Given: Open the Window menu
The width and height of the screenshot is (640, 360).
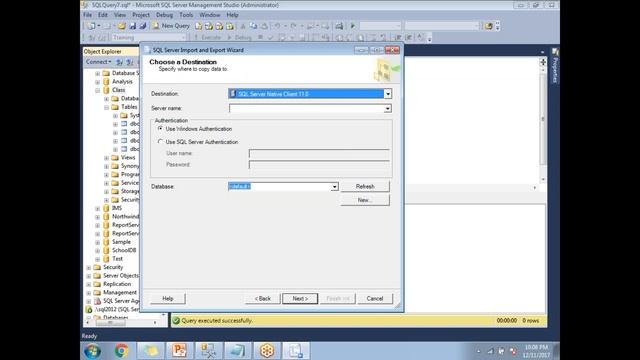Looking at the screenshot, I should [210, 15].
